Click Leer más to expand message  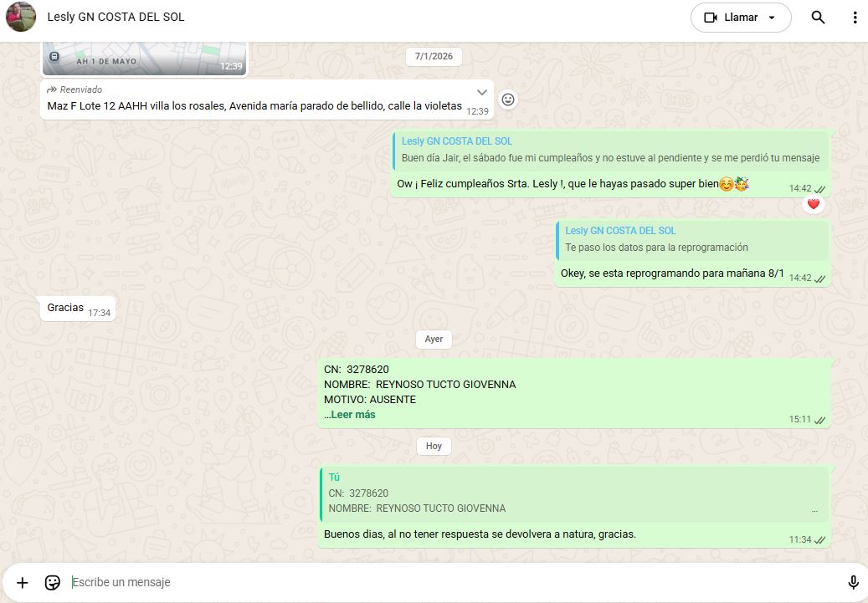coord(352,415)
